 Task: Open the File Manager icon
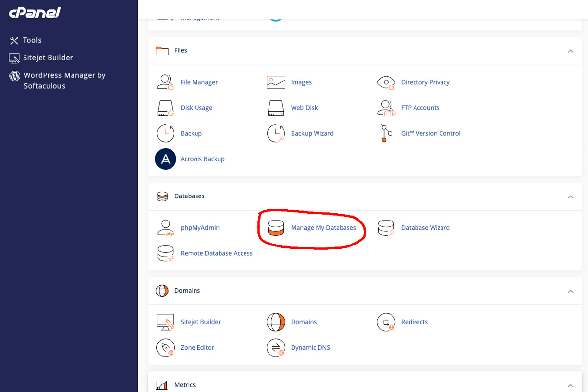coord(166,82)
